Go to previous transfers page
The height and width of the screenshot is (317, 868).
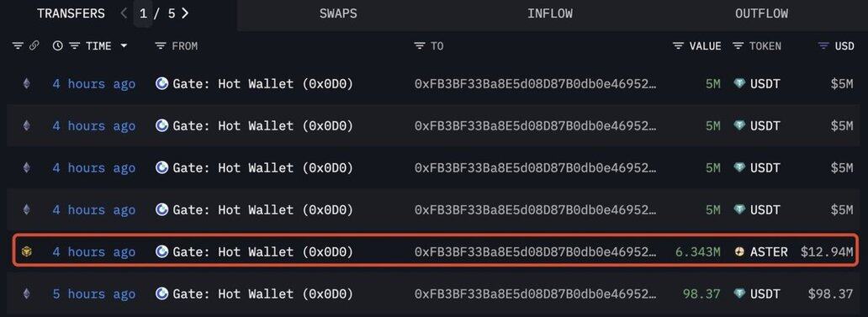click(x=124, y=13)
